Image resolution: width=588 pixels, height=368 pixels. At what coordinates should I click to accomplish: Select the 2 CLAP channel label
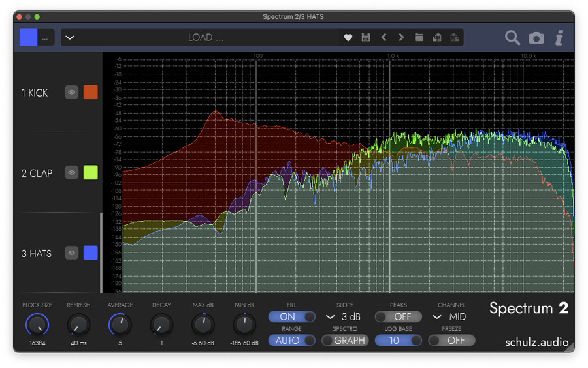coord(37,174)
